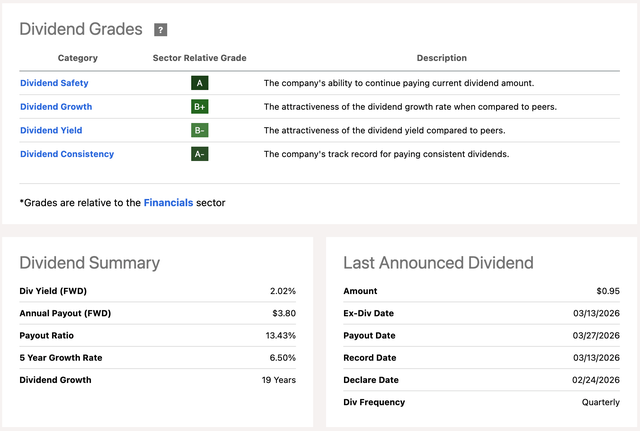Image resolution: width=640 pixels, height=431 pixels.
Task: Click the Dividend Growth label in Dividend Summary
Action: tap(55, 380)
